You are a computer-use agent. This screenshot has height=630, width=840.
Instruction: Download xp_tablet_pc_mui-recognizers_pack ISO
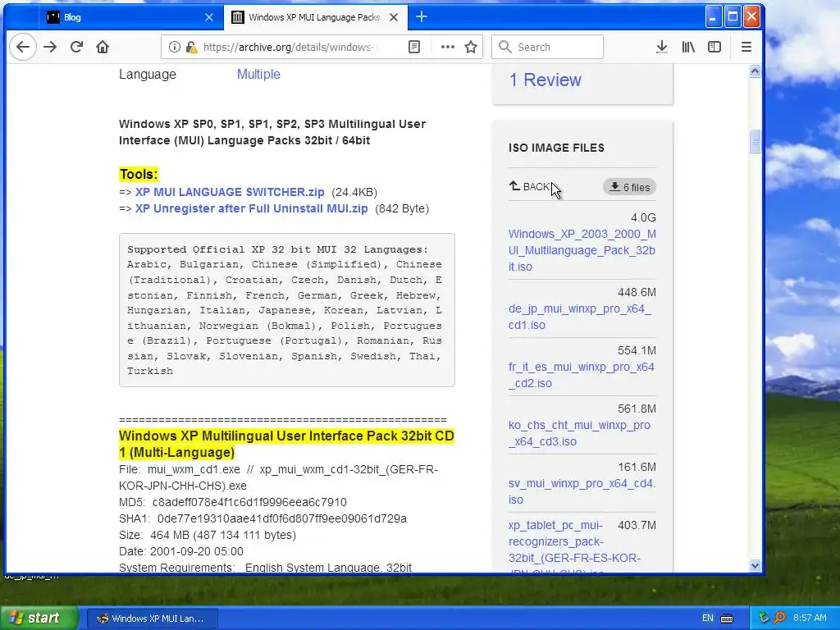coord(574,547)
